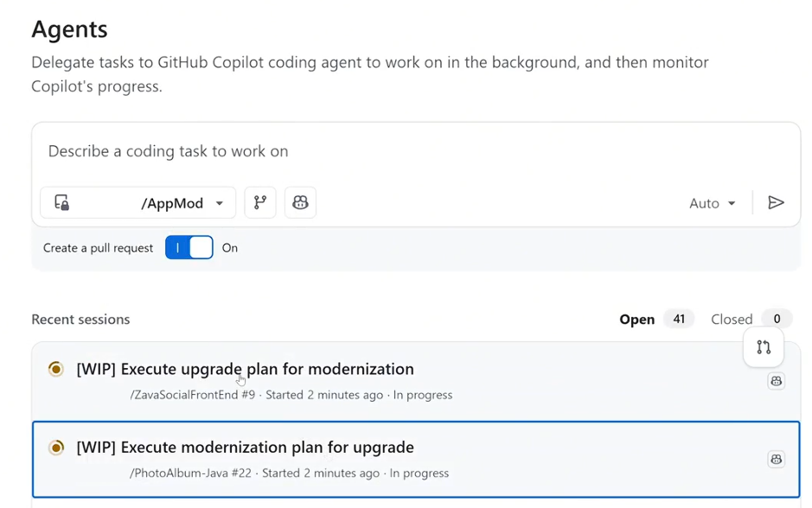The width and height of the screenshot is (812, 508).
Task: Switch to the Closed sessions tab
Action: (x=732, y=320)
